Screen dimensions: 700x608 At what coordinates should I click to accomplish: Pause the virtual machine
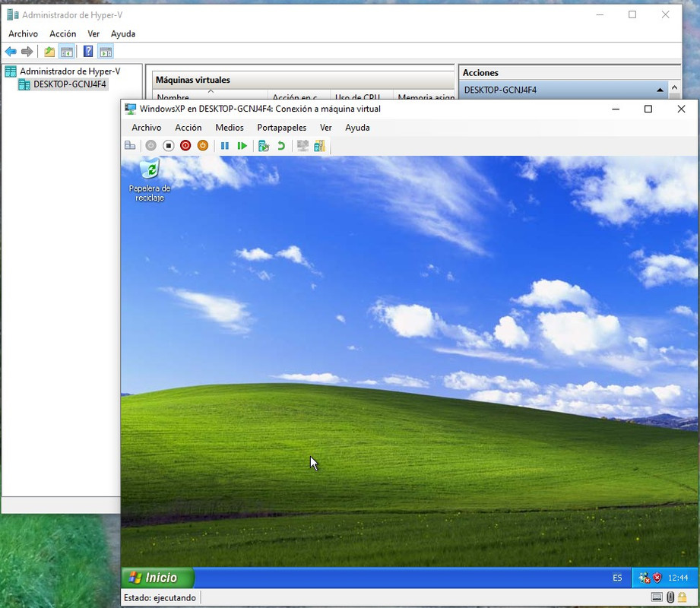pyautogui.click(x=224, y=145)
